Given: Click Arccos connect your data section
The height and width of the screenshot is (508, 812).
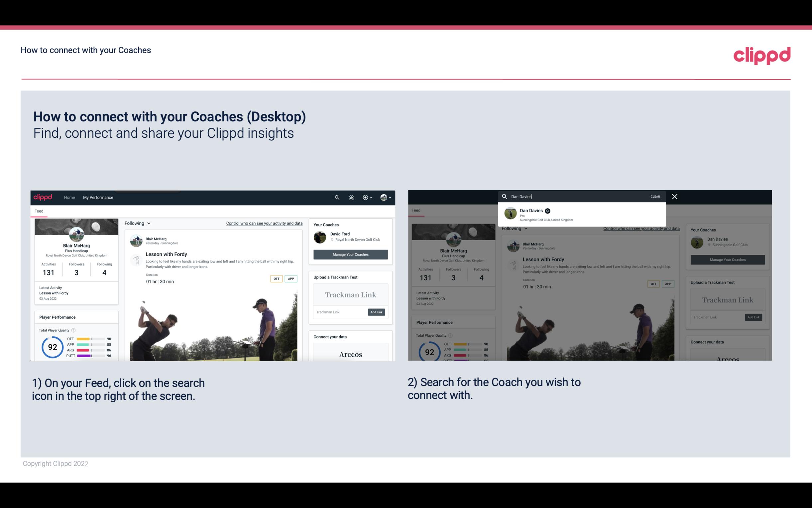Looking at the screenshot, I should pos(350,355).
